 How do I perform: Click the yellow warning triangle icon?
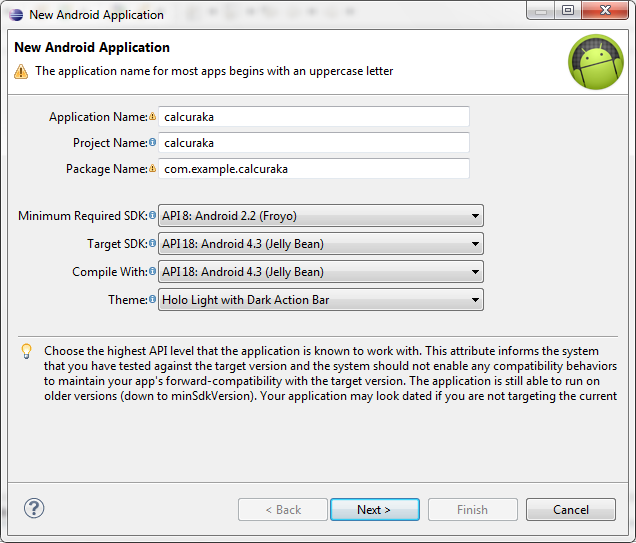click(x=21, y=72)
